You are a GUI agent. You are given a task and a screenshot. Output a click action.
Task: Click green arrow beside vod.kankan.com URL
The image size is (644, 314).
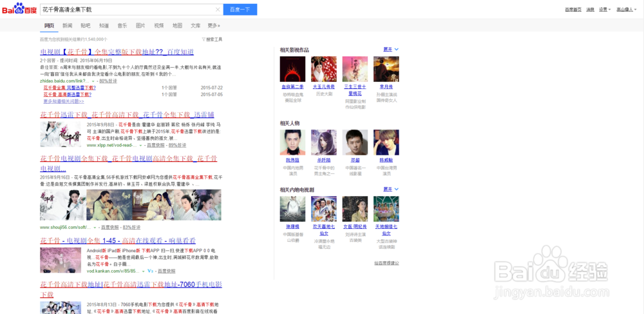coord(144,271)
